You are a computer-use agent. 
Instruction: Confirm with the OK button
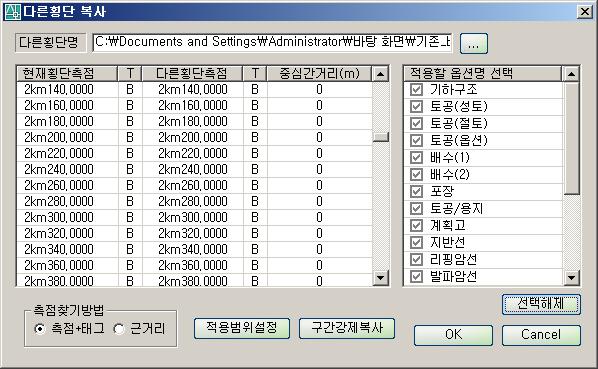pyautogui.click(x=453, y=335)
